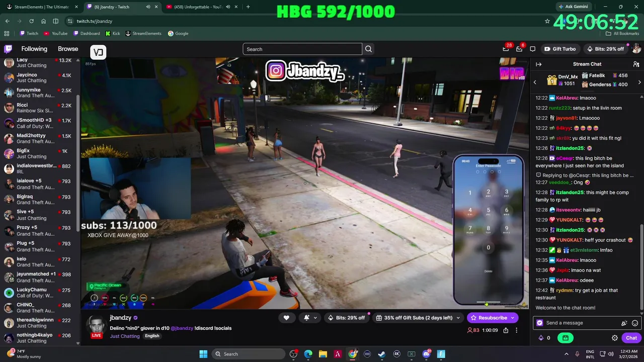Open the Windows Start button
This screenshot has width=644, height=362.
click(x=203, y=354)
